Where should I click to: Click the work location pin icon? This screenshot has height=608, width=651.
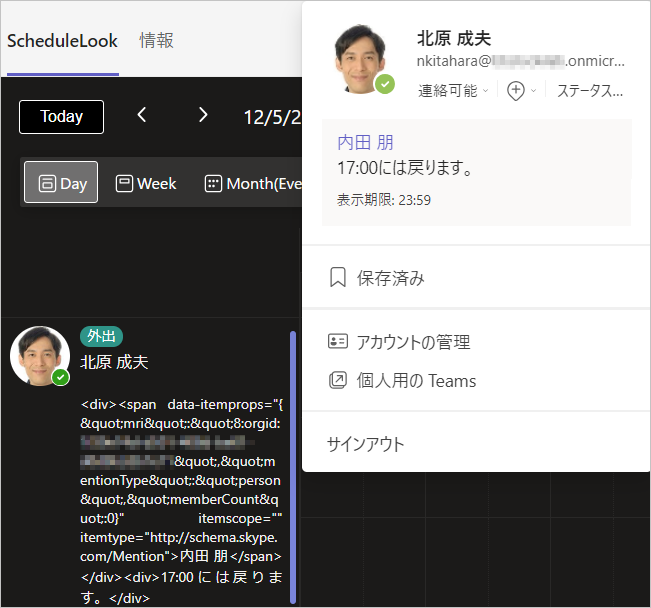(x=516, y=91)
